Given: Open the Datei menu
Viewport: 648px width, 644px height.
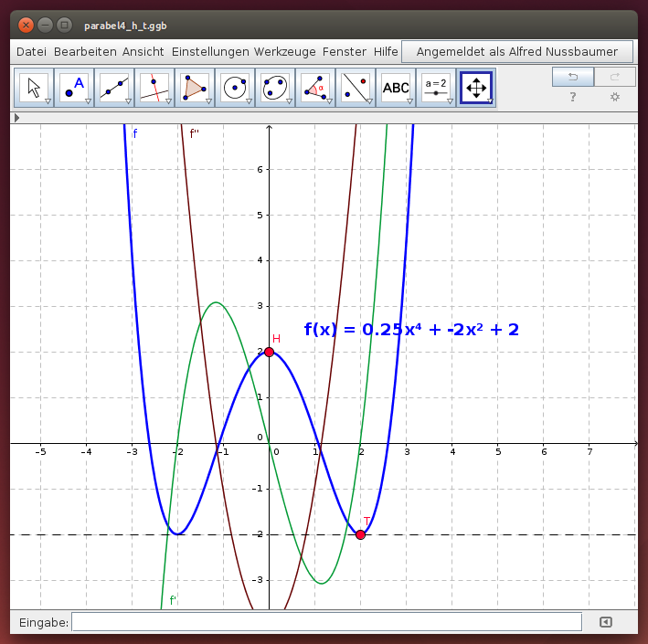Looking at the screenshot, I should pos(31,52).
